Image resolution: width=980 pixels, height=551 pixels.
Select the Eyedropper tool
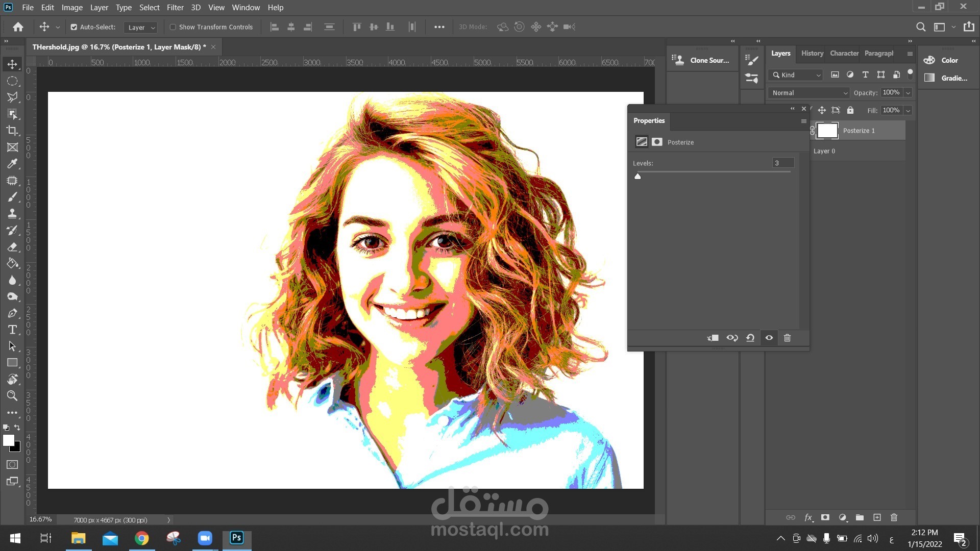[x=12, y=164]
